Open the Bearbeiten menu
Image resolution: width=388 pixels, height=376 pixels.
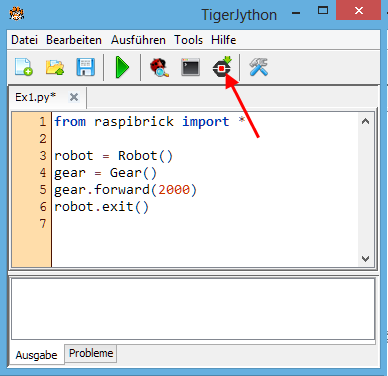(x=74, y=40)
